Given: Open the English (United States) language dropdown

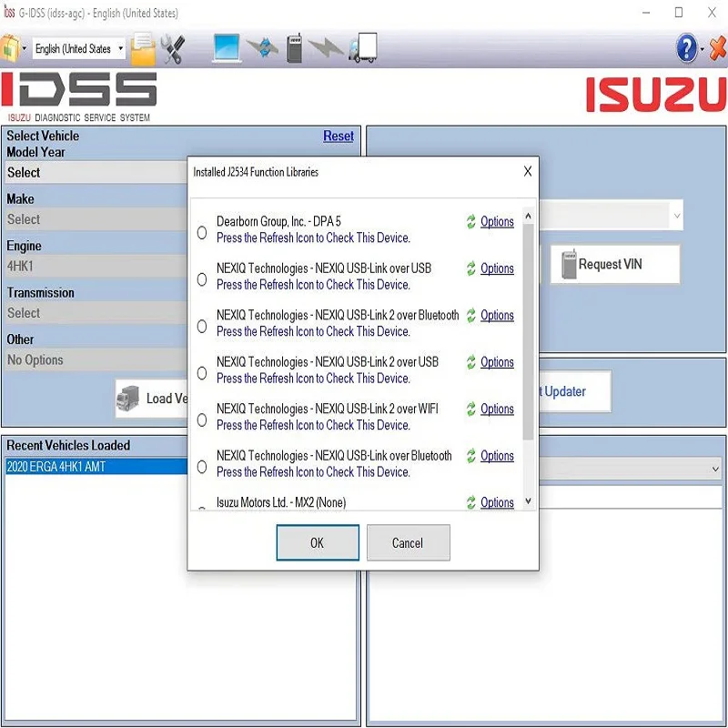Looking at the screenshot, I should click(79, 48).
